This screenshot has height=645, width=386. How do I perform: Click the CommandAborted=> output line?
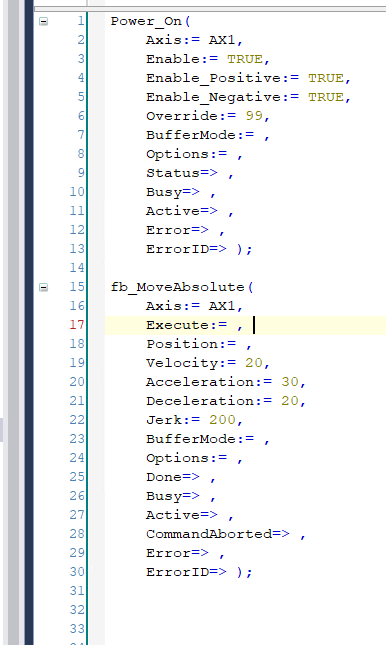tap(226, 534)
